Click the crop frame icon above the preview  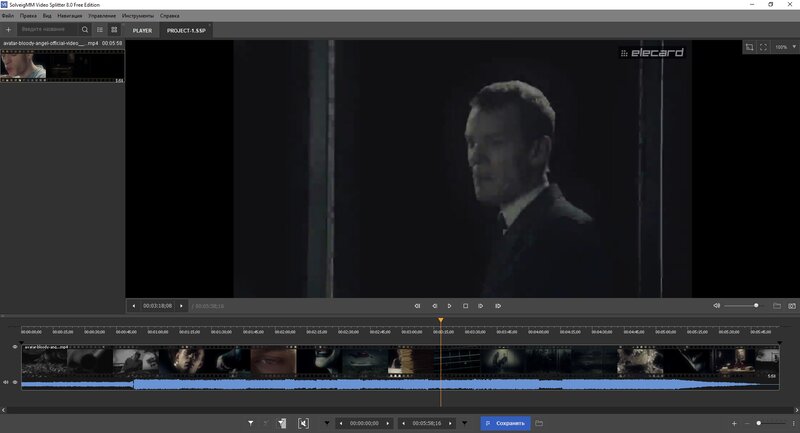pos(749,47)
